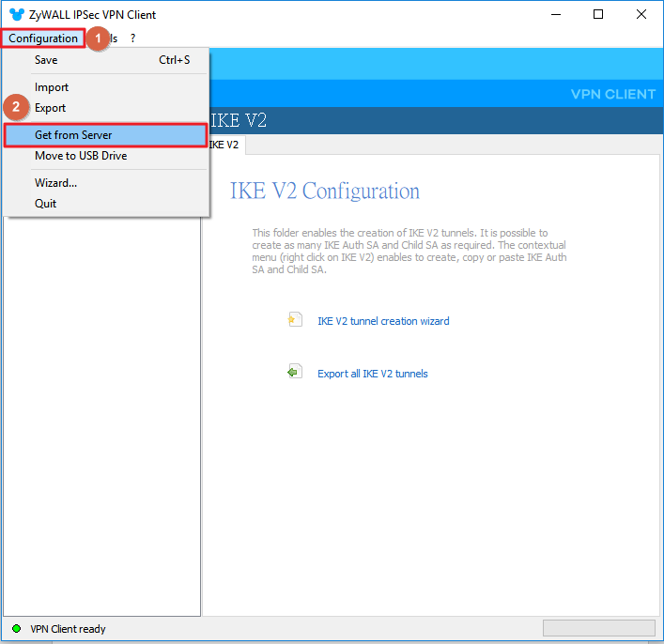
Task: Select the Export menu entry
Action: point(106,108)
